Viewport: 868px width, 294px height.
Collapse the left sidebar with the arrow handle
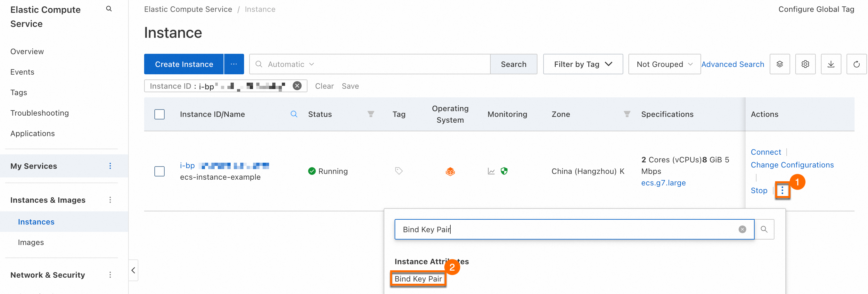[x=134, y=270]
